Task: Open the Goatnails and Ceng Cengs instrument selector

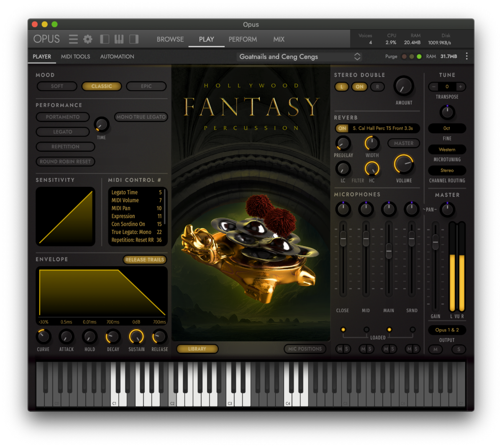Action: 300,56
